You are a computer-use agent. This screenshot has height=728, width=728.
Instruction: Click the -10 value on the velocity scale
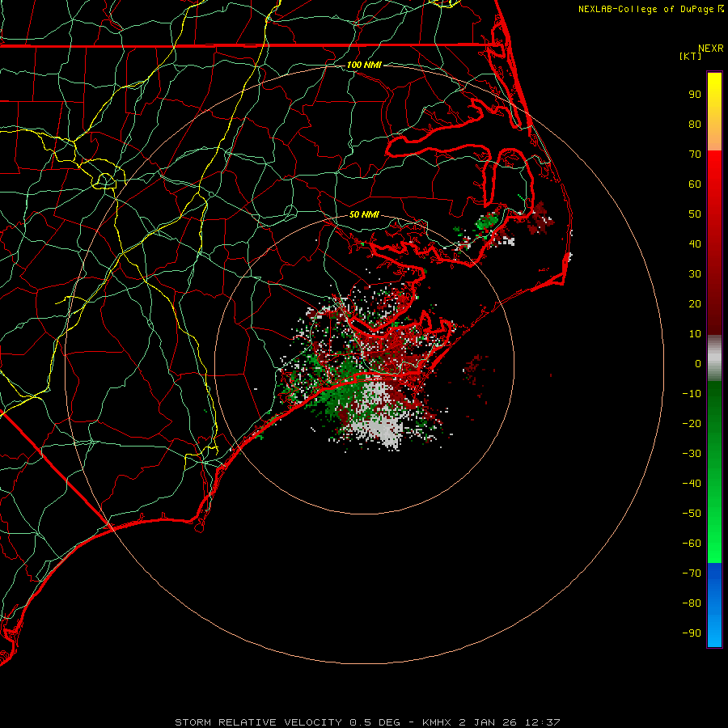point(692,394)
